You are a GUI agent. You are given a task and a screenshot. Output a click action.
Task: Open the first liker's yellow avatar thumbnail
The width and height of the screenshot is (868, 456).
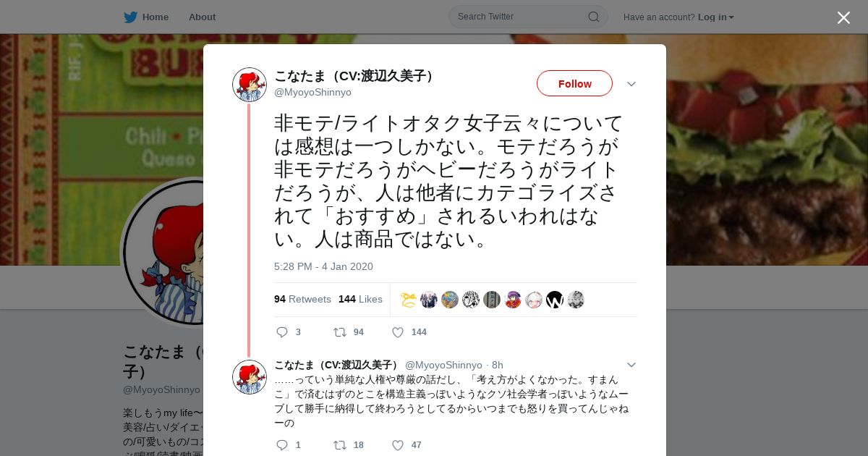[x=408, y=300]
